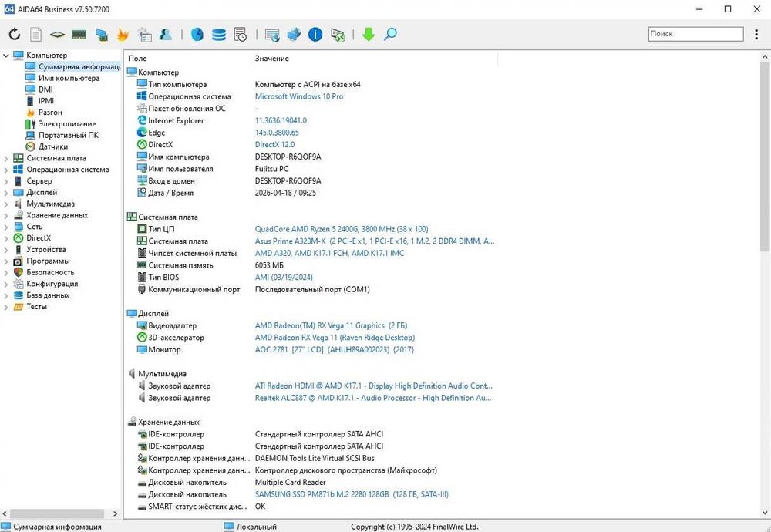
Task: Open the AOC 2781 monitor link
Action: (x=335, y=349)
